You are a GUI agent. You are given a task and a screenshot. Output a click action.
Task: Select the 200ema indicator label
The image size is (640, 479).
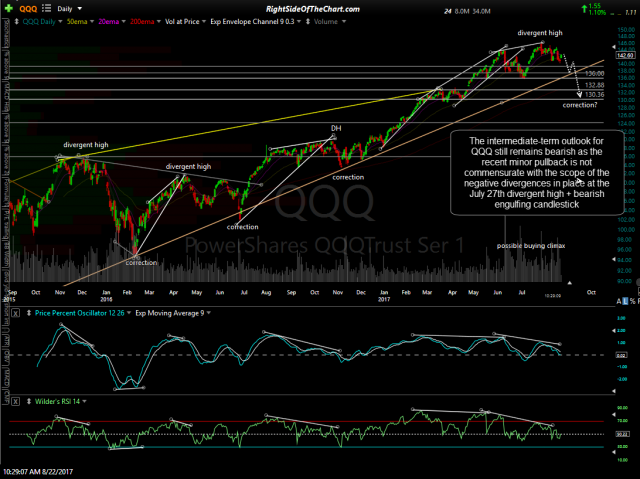(142, 22)
